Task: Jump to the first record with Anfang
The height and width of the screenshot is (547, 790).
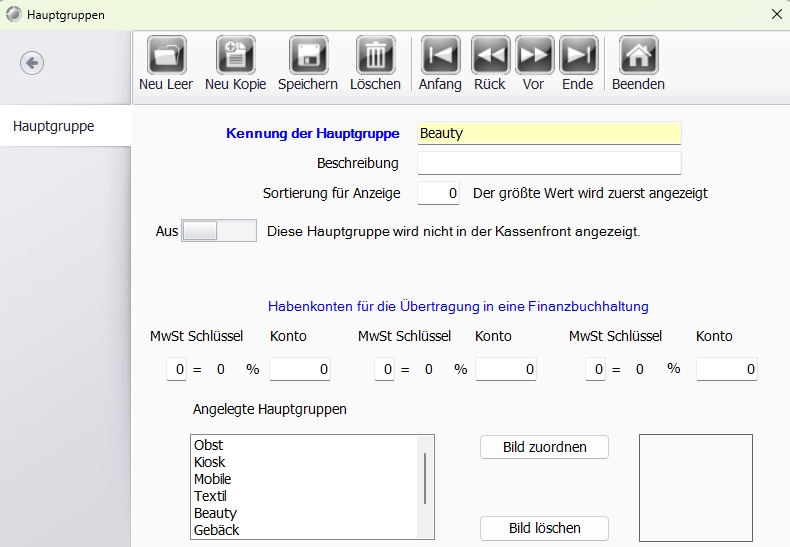Action: (440, 55)
